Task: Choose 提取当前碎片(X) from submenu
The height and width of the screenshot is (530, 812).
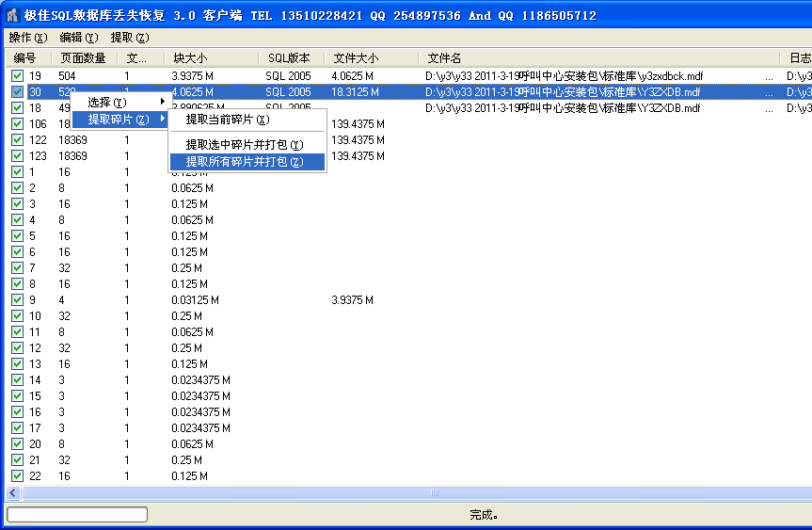Action: click(x=247, y=120)
